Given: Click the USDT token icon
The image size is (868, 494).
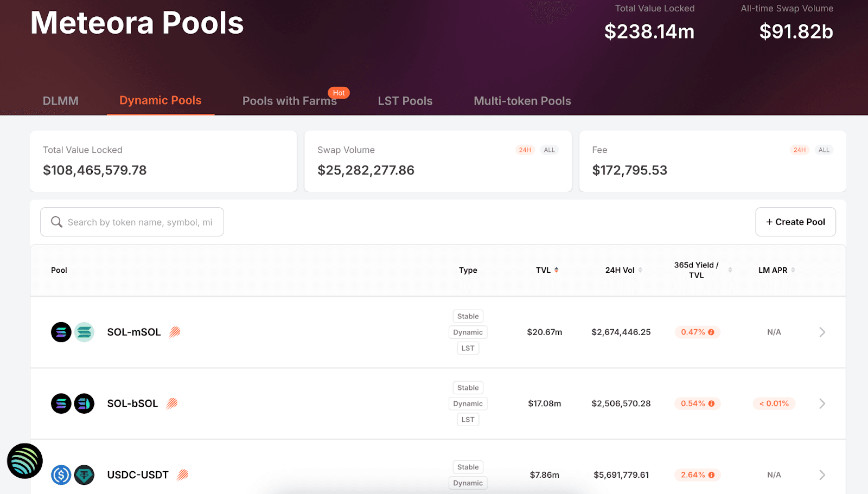Looking at the screenshot, I should 84,475.
